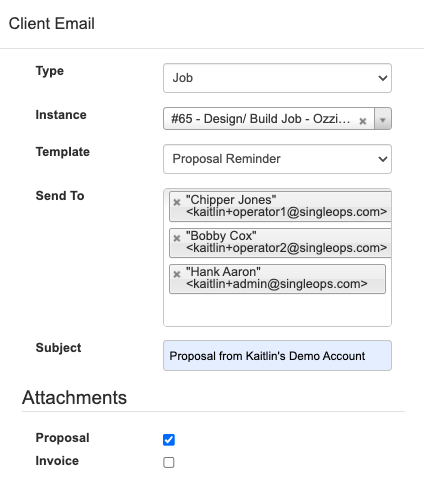This screenshot has width=424, height=487.
Task: Select the Hank Aaron recipient tag text
Action: [x=277, y=278]
